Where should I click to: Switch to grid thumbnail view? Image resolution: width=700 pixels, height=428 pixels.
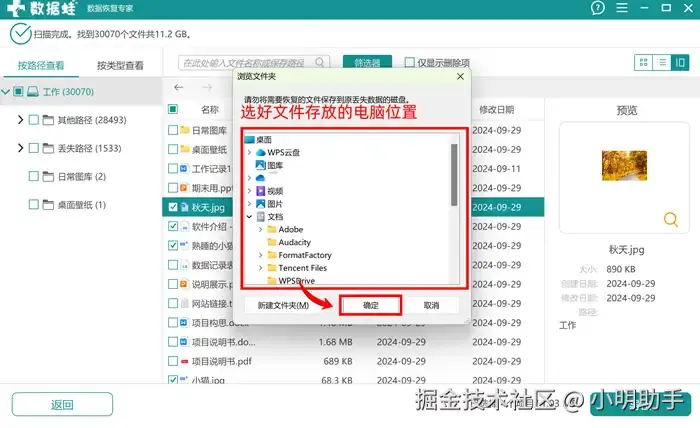643,62
